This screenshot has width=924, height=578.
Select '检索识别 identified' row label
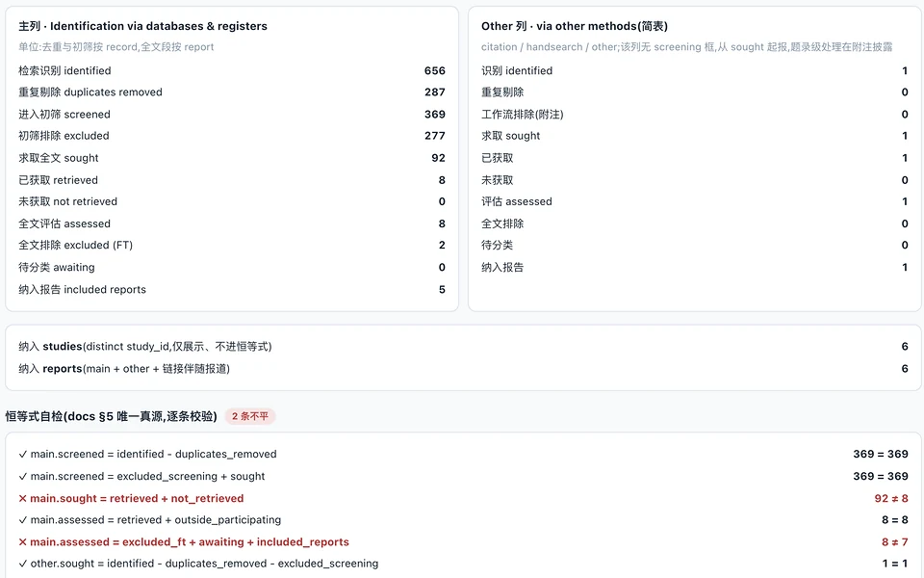click(x=64, y=70)
